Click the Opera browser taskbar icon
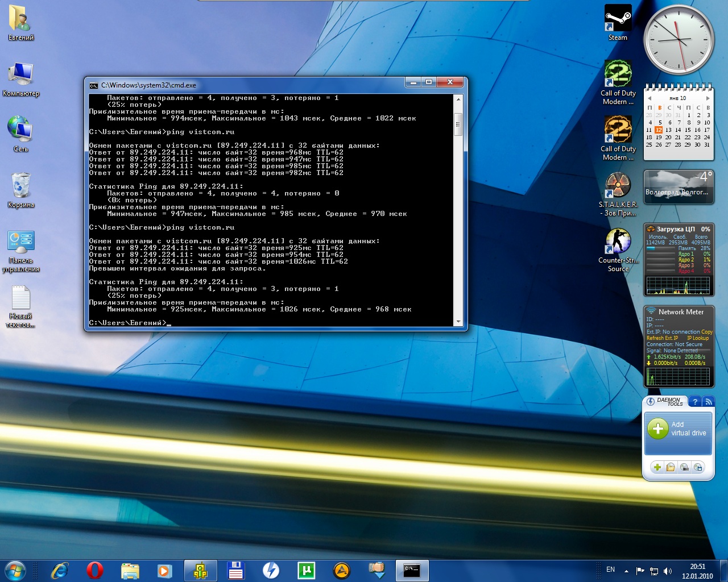Viewport: 728px width, 582px height. (94, 570)
